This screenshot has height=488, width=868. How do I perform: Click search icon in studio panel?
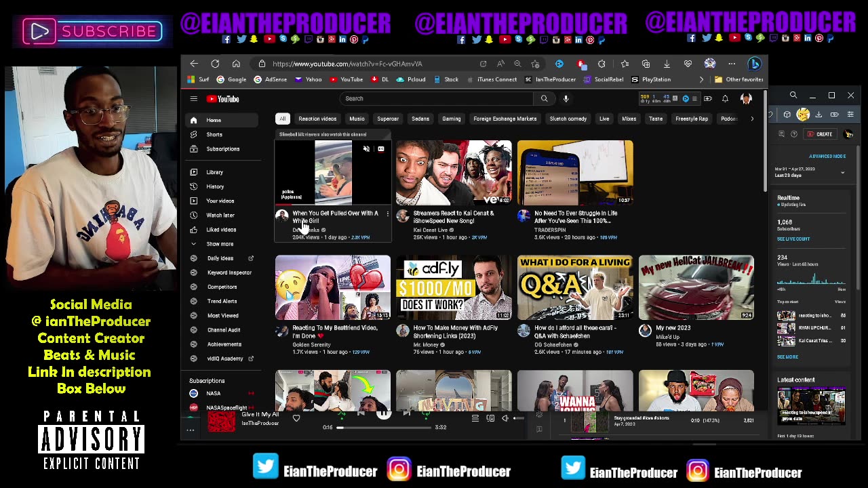point(793,96)
